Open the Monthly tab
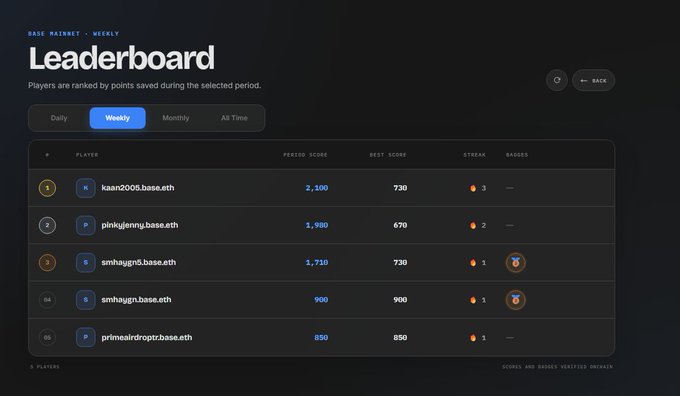Viewport: 680px width, 396px height. [176, 118]
